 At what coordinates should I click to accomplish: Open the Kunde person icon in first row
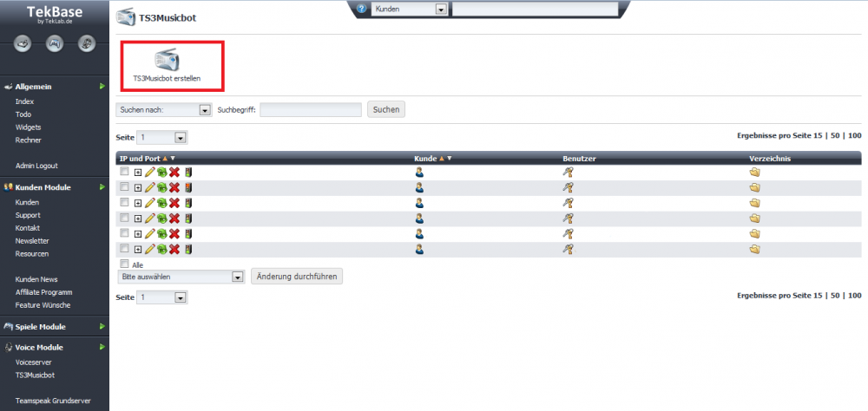point(419,172)
